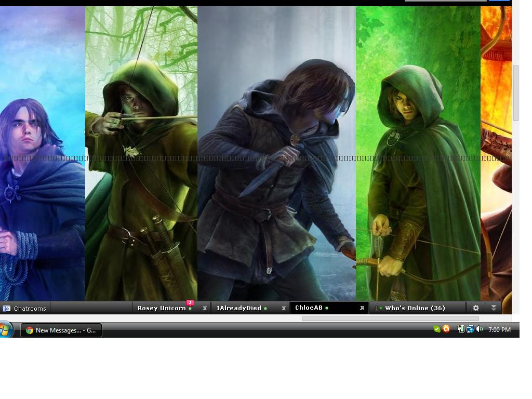Close the ChloeAB chat tab
Screen dimensions: 532x399
[362, 308]
